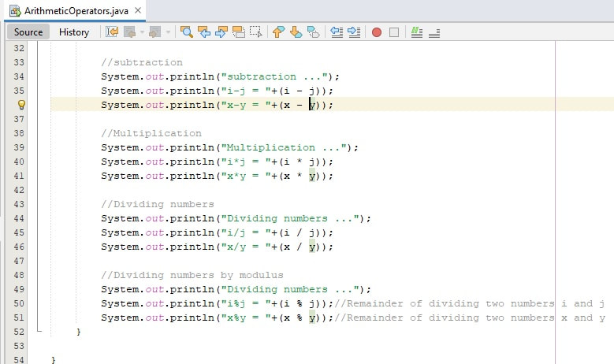The height and width of the screenshot is (364, 614).
Task: Start Macro Recording red circle button
Action: (377, 32)
